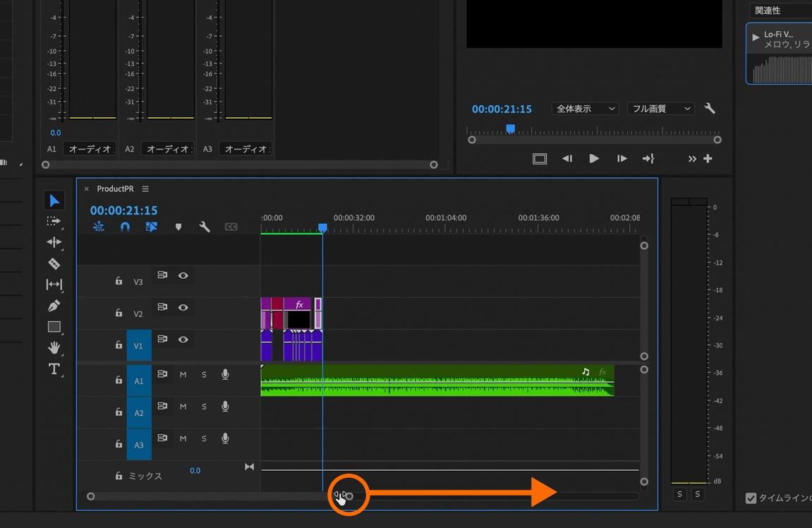The height and width of the screenshot is (528, 812).
Task: Target the A1 track header
Action: pos(139,380)
